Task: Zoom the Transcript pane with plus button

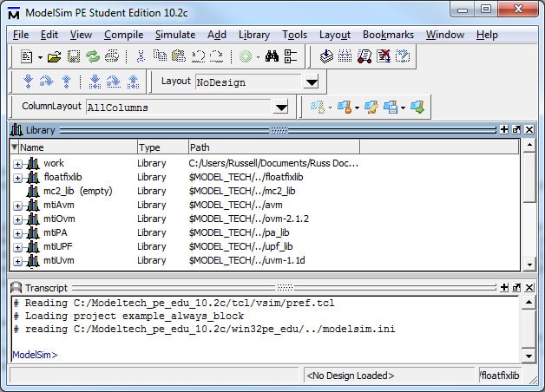Action: pos(504,287)
